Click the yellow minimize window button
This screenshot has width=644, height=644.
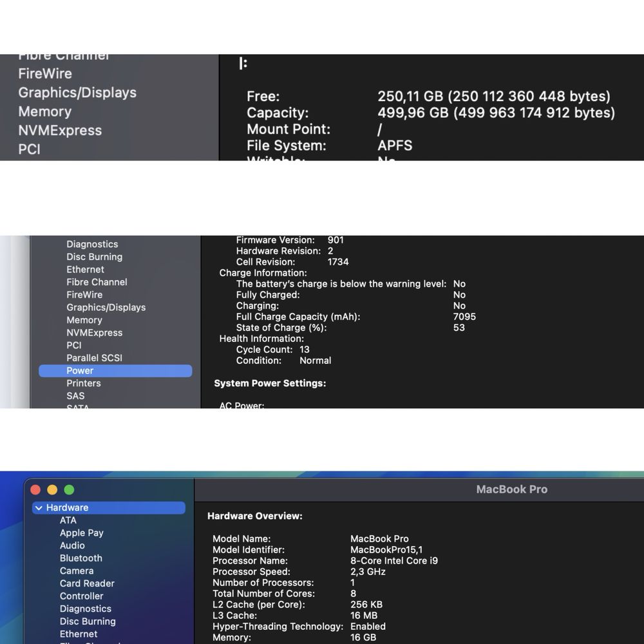52,489
